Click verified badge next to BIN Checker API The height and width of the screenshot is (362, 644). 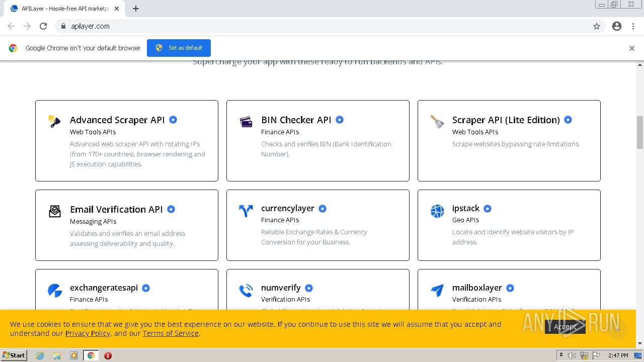(340, 120)
